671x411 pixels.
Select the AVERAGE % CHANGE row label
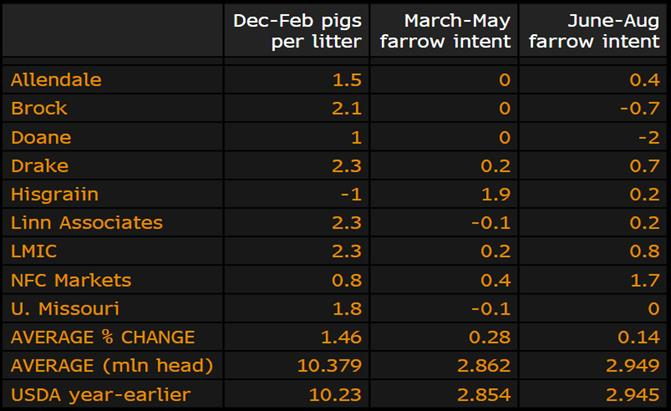102,337
